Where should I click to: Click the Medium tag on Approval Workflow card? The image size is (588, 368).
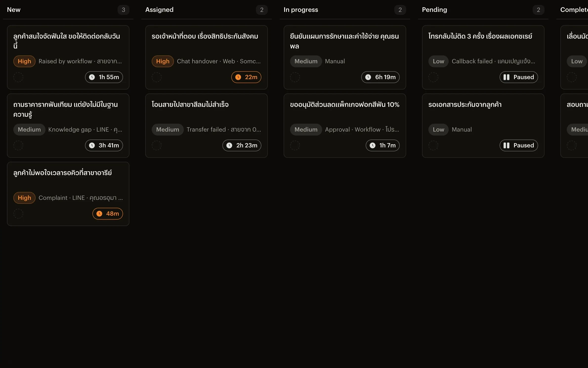point(306,130)
